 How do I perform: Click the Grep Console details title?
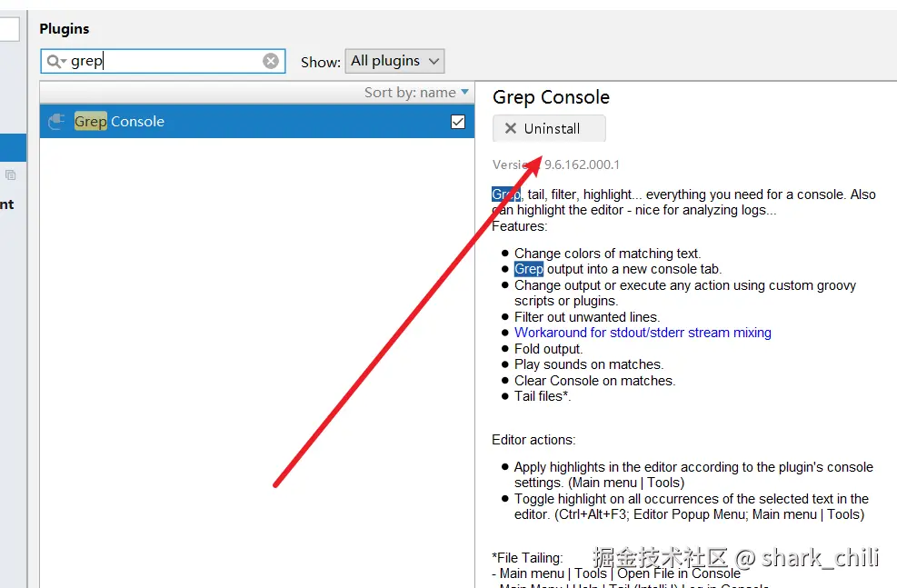click(551, 97)
